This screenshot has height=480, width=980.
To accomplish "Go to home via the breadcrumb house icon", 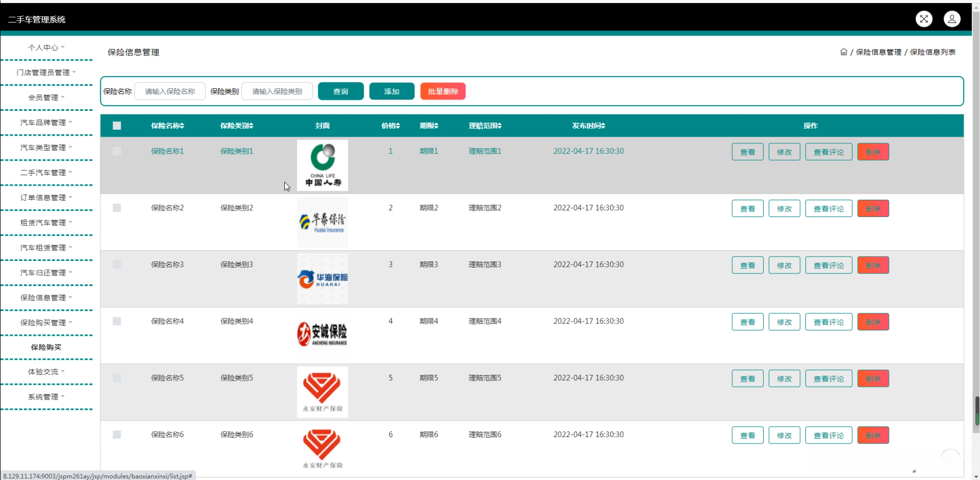I will 844,52.
